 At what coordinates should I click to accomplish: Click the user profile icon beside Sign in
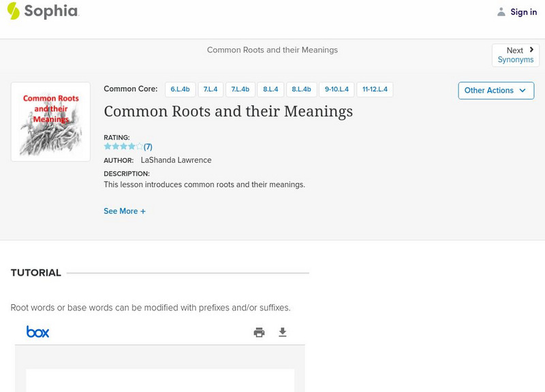pos(501,12)
